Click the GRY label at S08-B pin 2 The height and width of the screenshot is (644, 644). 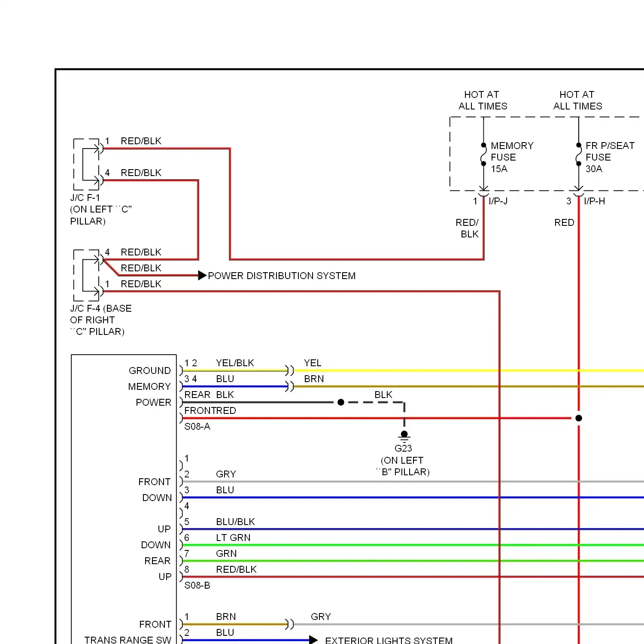click(x=226, y=474)
